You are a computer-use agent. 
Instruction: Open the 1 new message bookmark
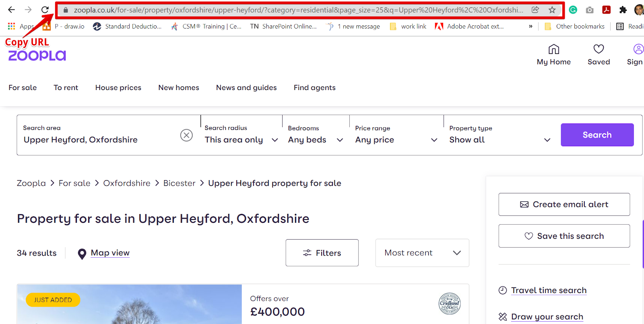point(353,26)
